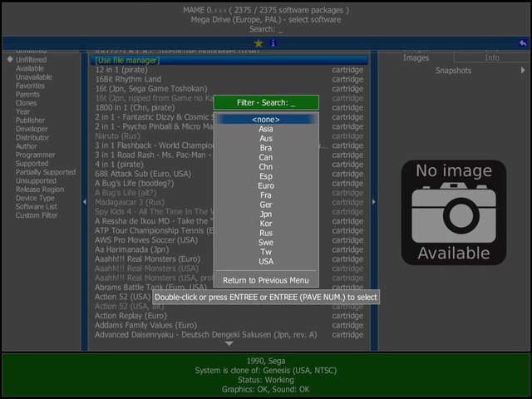Choose the Parents filter
The height and width of the screenshot is (399, 532).
click(27, 94)
